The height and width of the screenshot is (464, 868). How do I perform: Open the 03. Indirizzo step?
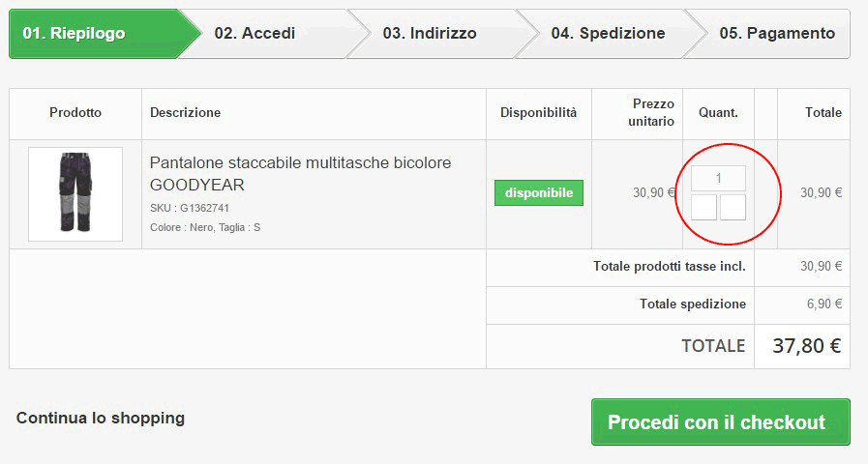[429, 34]
